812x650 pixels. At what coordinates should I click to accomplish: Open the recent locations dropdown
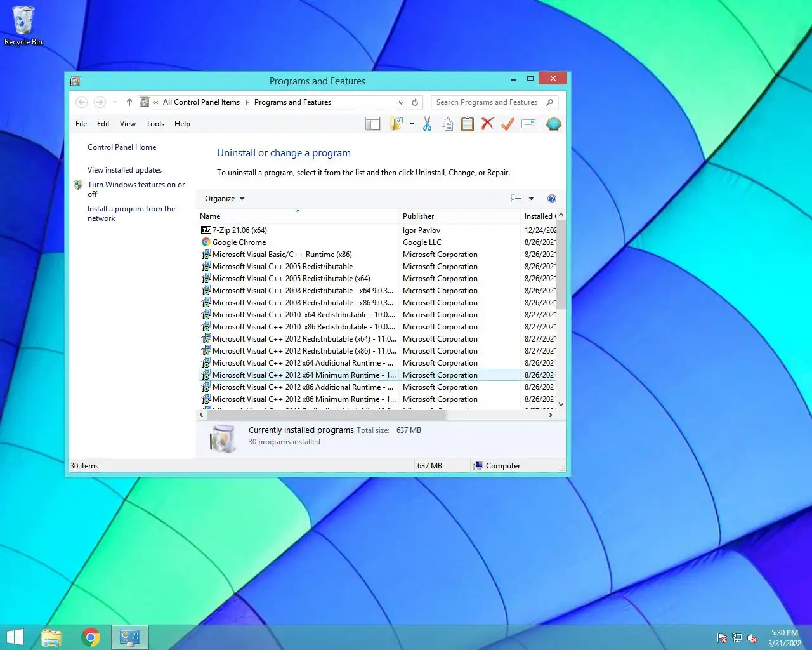click(x=115, y=102)
